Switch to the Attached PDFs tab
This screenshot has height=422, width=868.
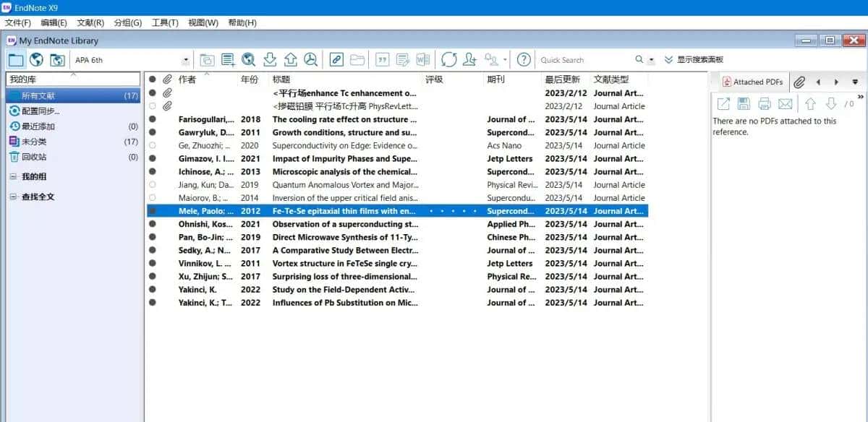[x=753, y=82]
